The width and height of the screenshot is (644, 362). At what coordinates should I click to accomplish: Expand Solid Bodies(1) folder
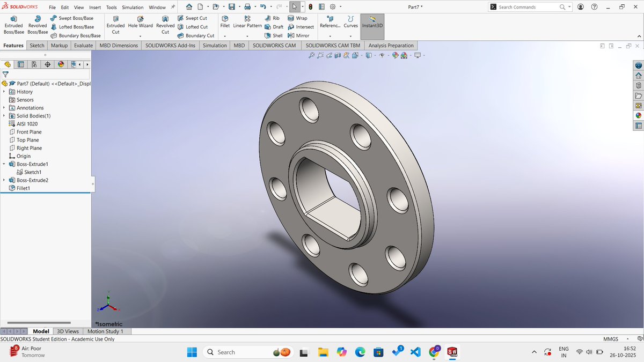click(x=4, y=116)
